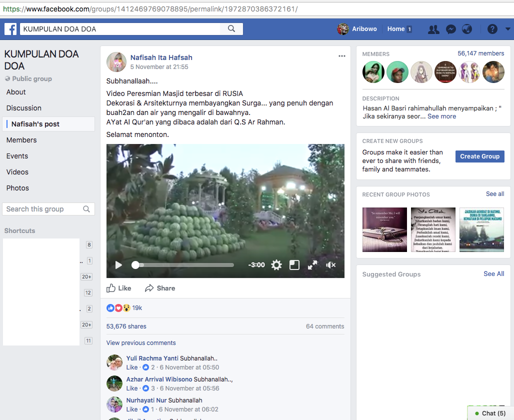Viewport: 514px width, 420px height.
Task: Toggle Like on Nafisah's post
Action: [119, 288]
